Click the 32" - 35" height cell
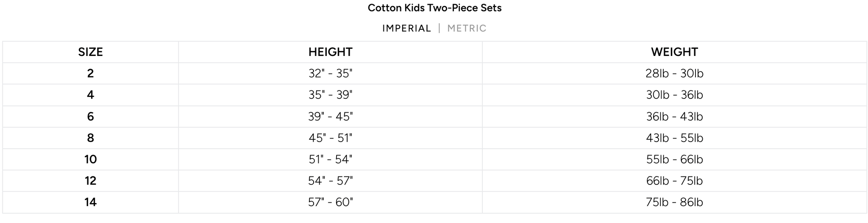 pyautogui.click(x=330, y=74)
